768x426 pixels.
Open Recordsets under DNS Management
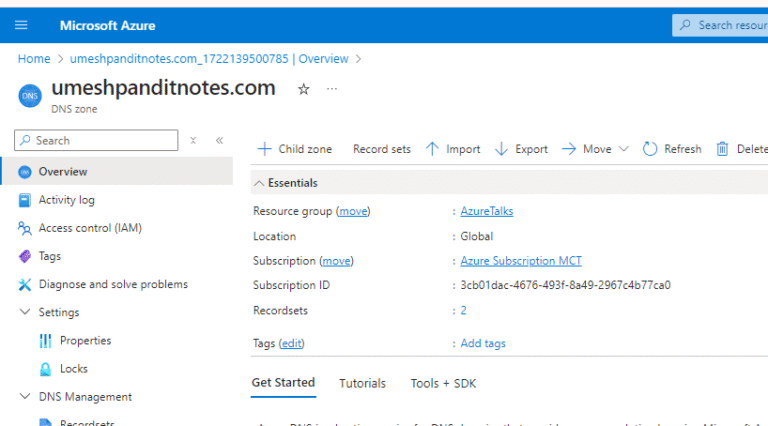87,423
